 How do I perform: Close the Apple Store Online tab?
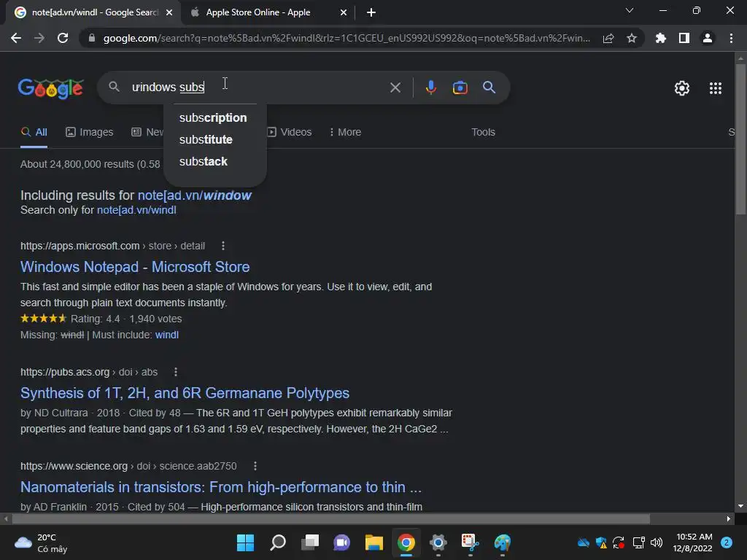point(344,12)
